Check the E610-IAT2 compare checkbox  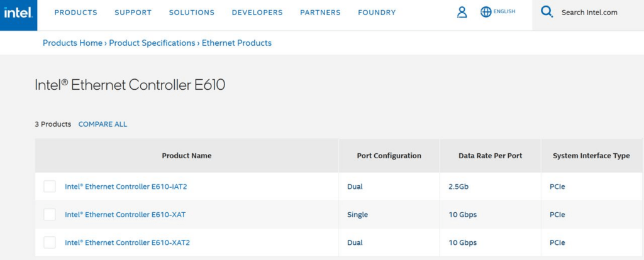[50, 187]
